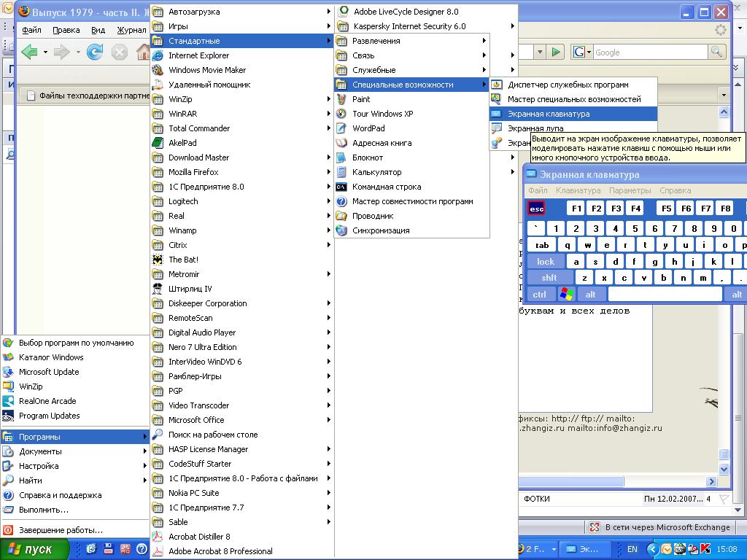Expand the Документы submenu in Start menu
Viewport: 747px width, 560px height.
click(x=75, y=451)
